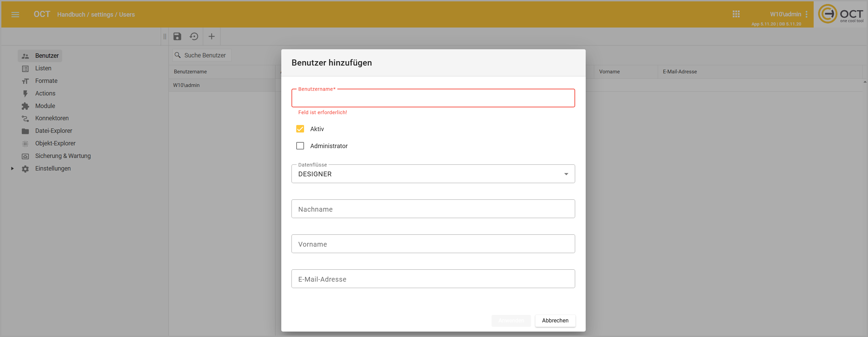The image size is (868, 337).
Task: Expand the Einstellungen tree node
Action: (x=13, y=168)
